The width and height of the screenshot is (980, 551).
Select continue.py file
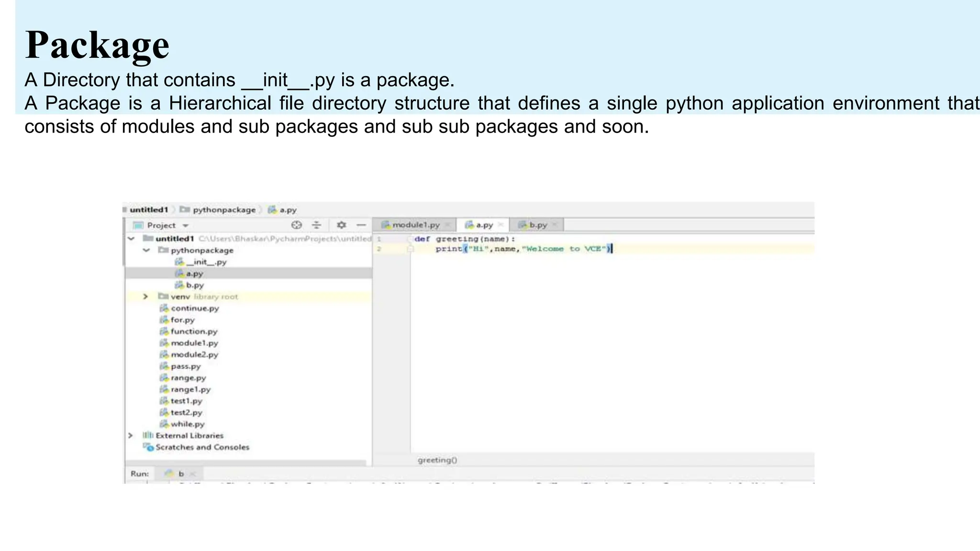(x=195, y=309)
